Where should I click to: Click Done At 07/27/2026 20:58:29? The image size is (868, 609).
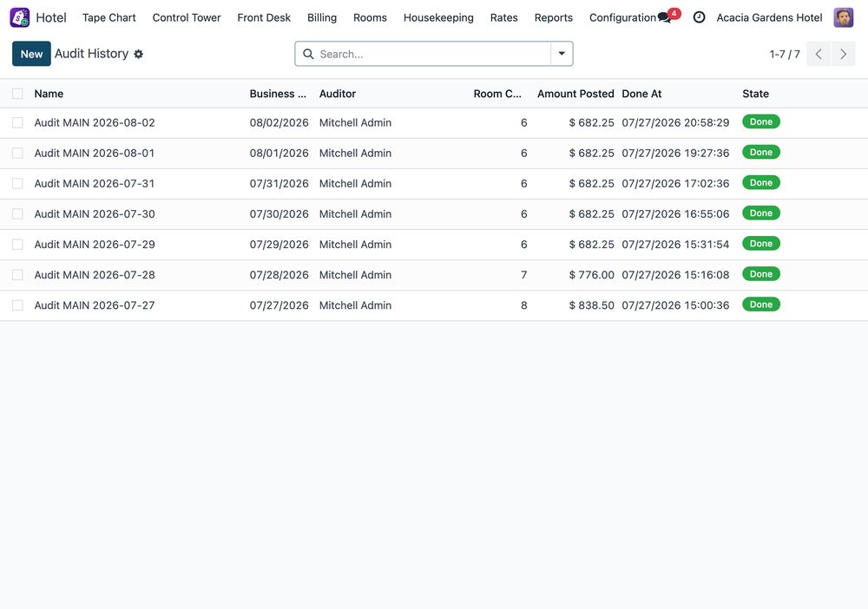(x=675, y=123)
